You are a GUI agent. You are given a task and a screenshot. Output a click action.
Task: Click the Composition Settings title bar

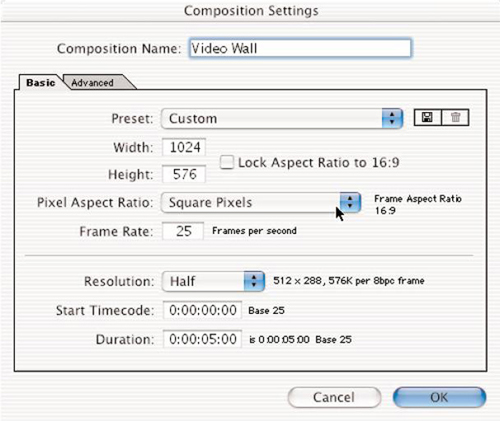click(x=251, y=11)
